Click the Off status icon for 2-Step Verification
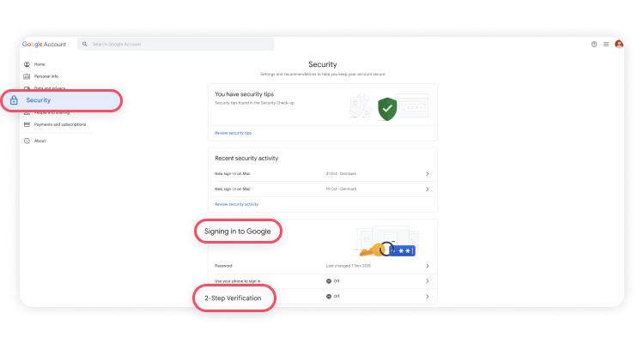This screenshot has height=343, width=644. click(x=329, y=296)
